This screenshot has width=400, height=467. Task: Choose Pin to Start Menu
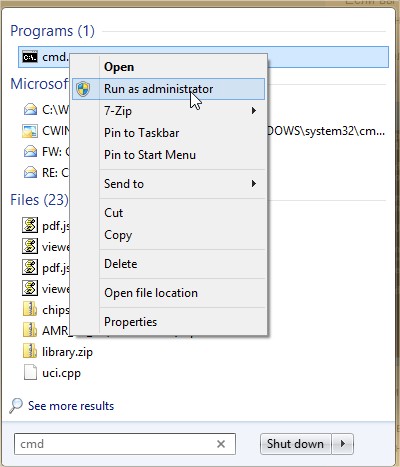coord(150,155)
